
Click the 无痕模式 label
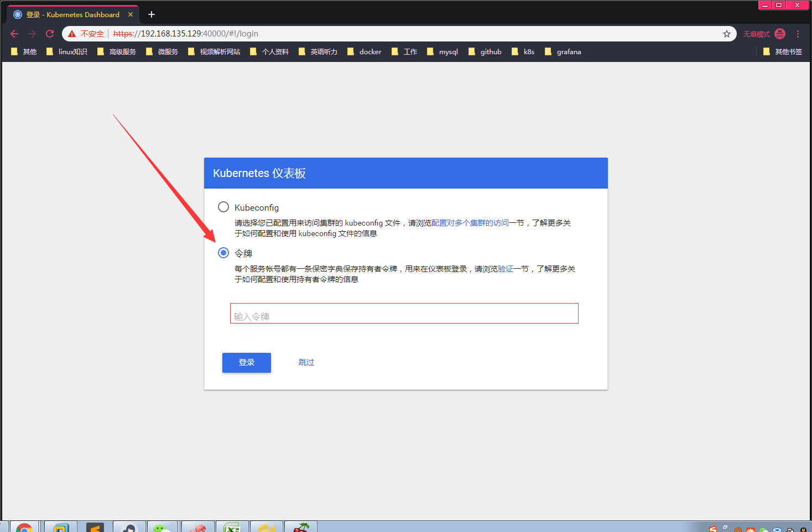pyautogui.click(x=757, y=34)
